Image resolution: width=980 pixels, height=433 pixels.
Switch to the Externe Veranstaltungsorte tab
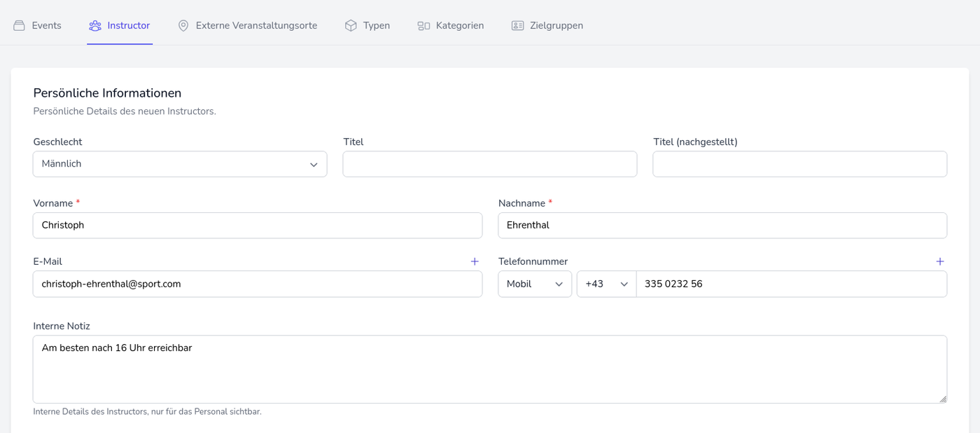tap(256, 26)
